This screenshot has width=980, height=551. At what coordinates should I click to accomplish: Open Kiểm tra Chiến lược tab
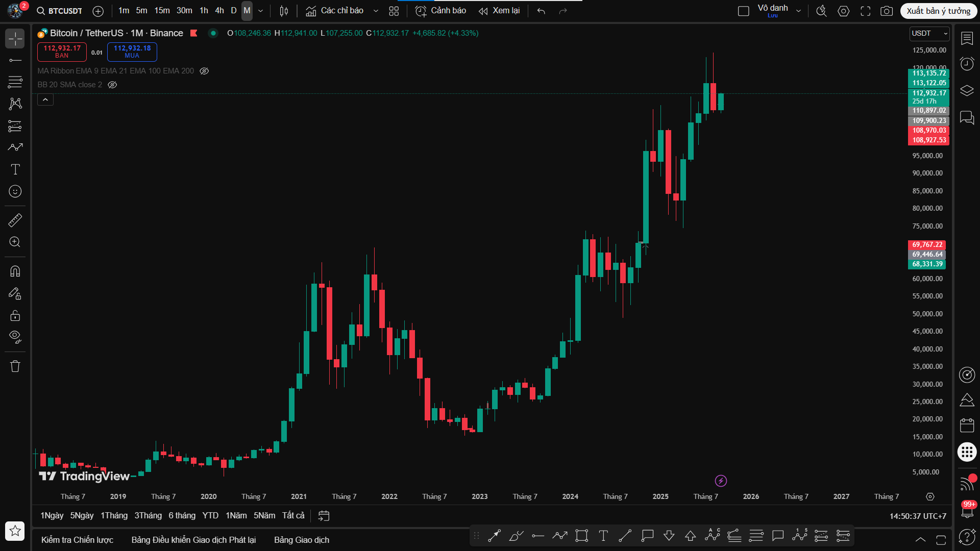(x=77, y=540)
